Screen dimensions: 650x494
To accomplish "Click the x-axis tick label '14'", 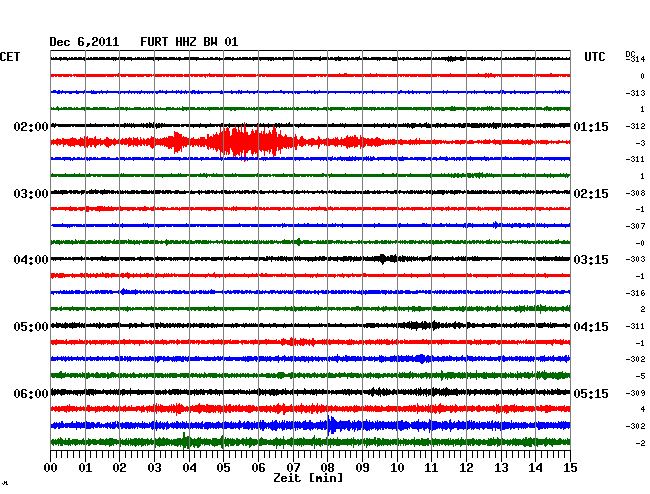I will (x=536, y=468).
